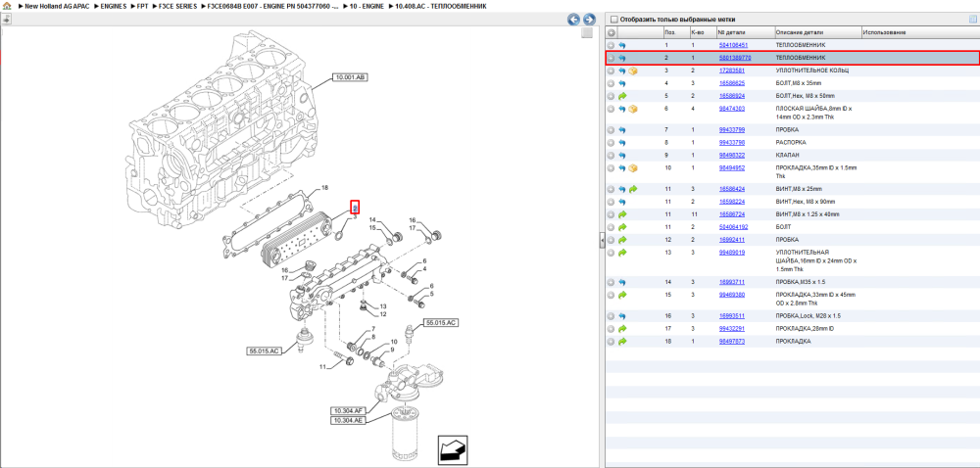
Task: Click blue arrow icon in row 584106451
Action: coord(622,46)
